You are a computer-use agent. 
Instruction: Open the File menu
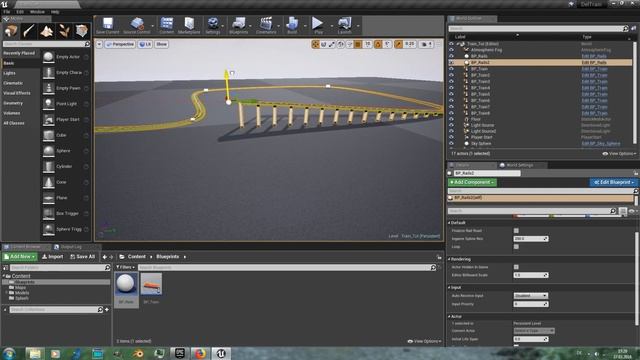click(x=7, y=12)
